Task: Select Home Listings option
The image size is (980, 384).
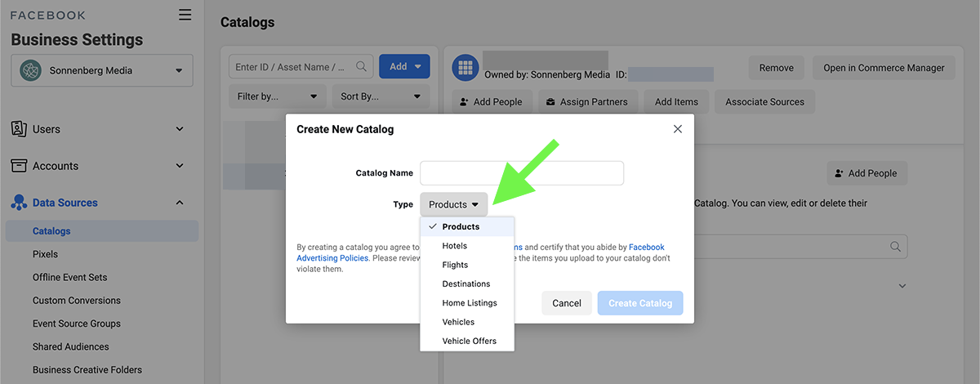Action: tap(470, 303)
